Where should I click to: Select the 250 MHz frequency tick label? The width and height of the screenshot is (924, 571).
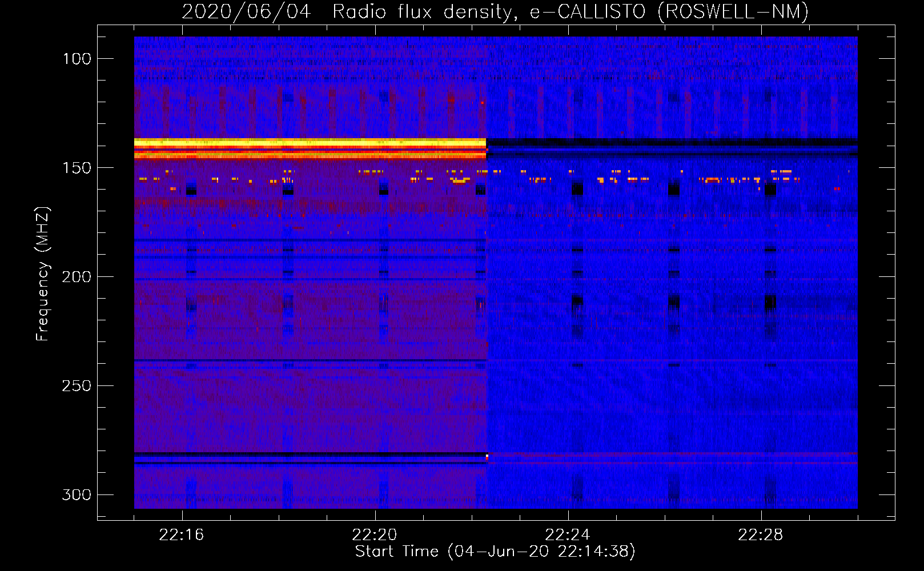pyautogui.click(x=77, y=386)
